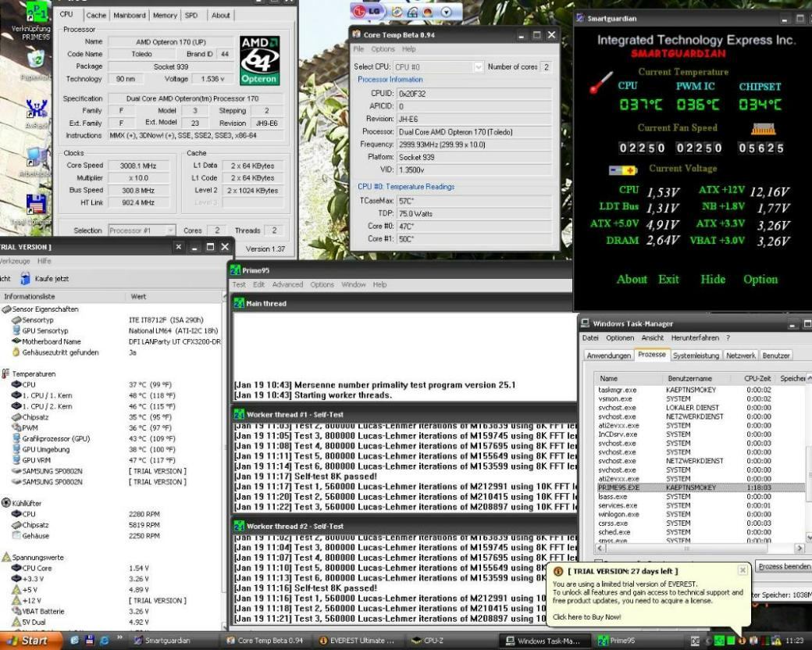
Task: Click the Worker thread #1 window icon
Action: [239, 414]
